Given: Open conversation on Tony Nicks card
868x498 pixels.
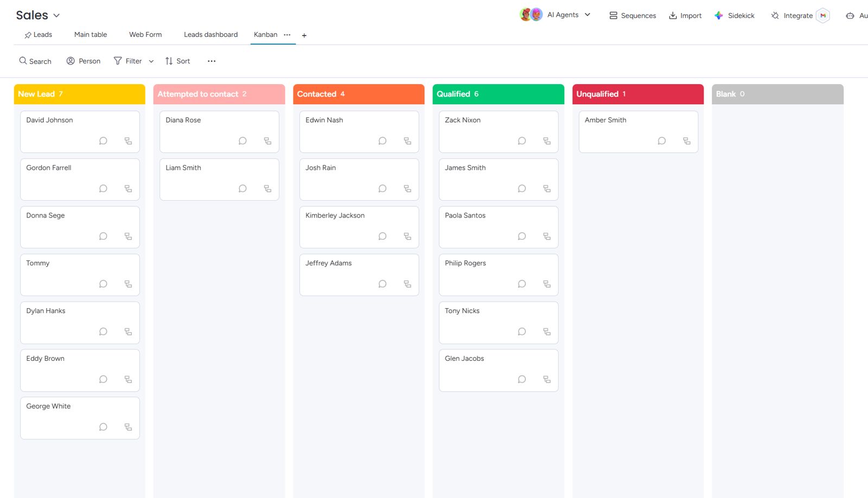Looking at the screenshot, I should coord(522,332).
